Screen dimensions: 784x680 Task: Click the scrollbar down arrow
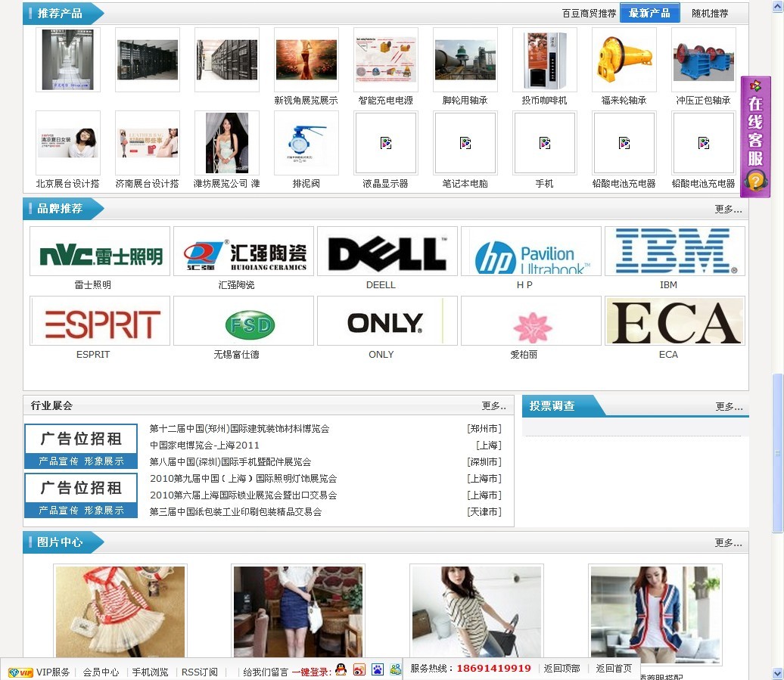tap(777, 673)
